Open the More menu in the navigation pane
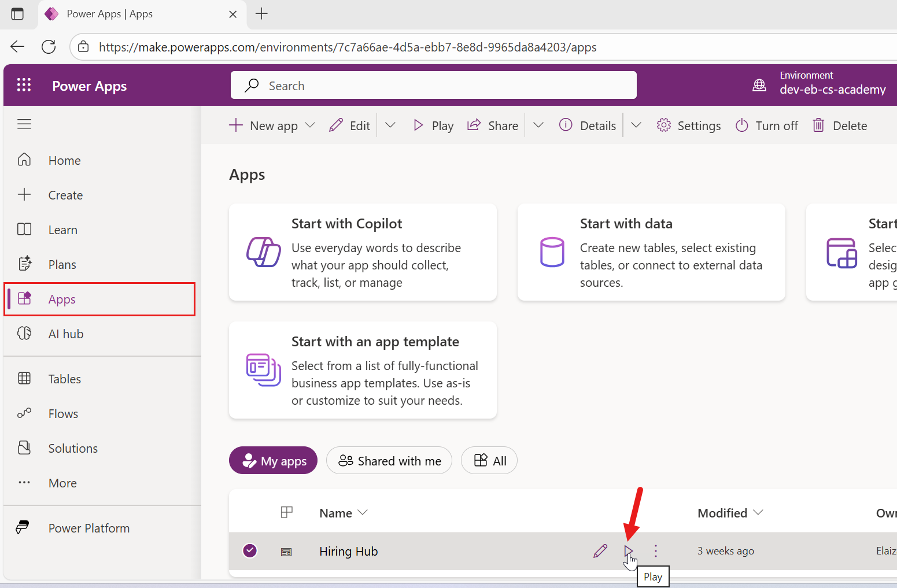 (x=62, y=483)
